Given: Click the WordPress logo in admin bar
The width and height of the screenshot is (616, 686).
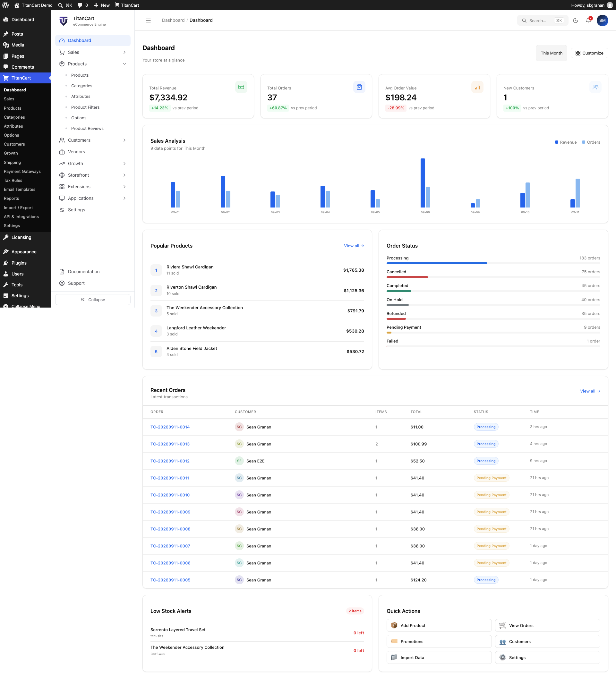Looking at the screenshot, I should (5, 5).
